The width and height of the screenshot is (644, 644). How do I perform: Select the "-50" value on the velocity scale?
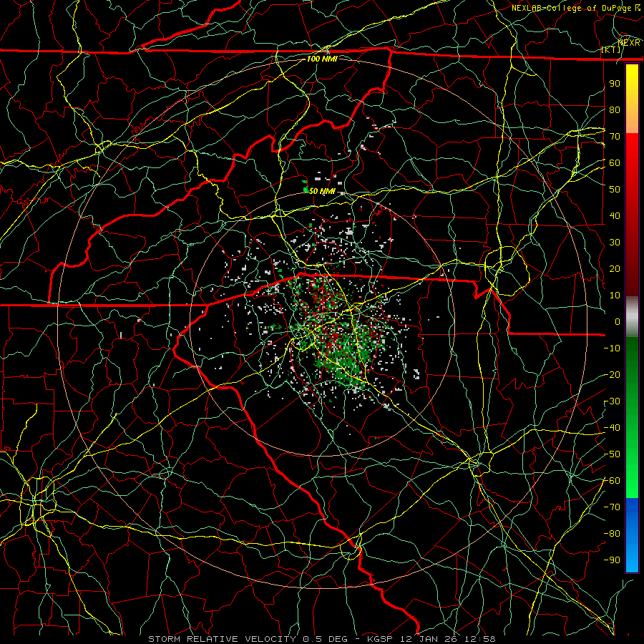(x=612, y=454)
